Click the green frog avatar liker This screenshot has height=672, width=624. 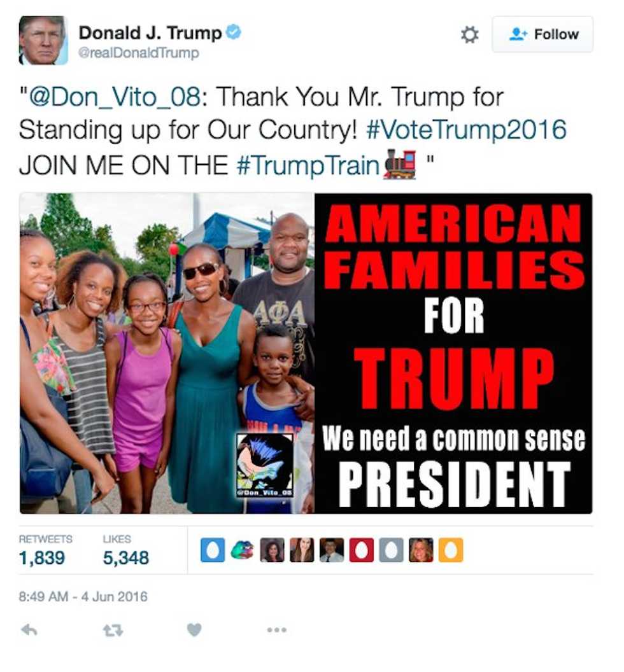pos(243,550)
